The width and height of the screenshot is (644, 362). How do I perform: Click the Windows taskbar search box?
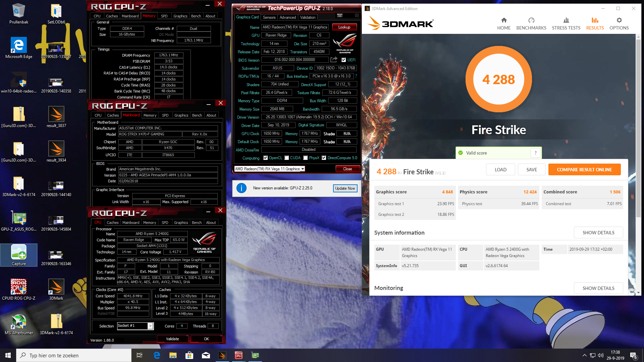coord(74,355)
